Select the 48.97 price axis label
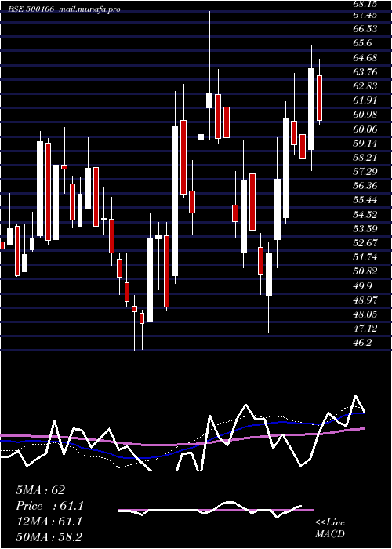 [x=365, y=300]
